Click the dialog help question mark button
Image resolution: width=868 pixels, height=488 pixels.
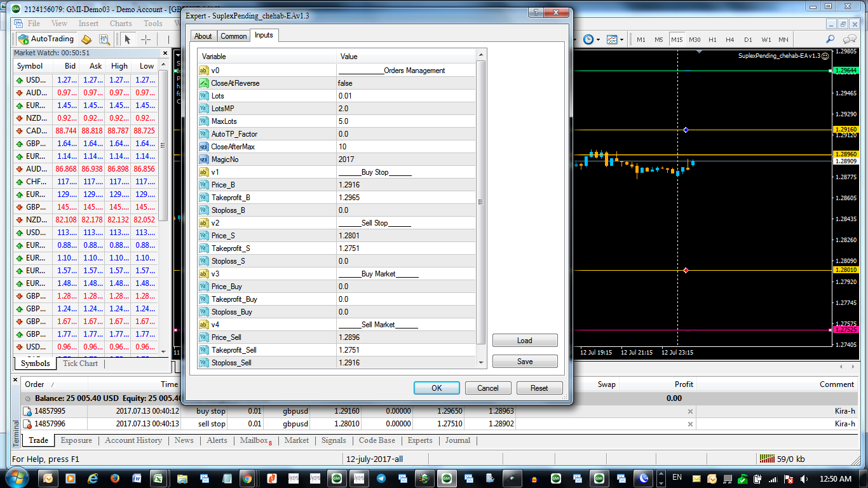tap(536, 13)
